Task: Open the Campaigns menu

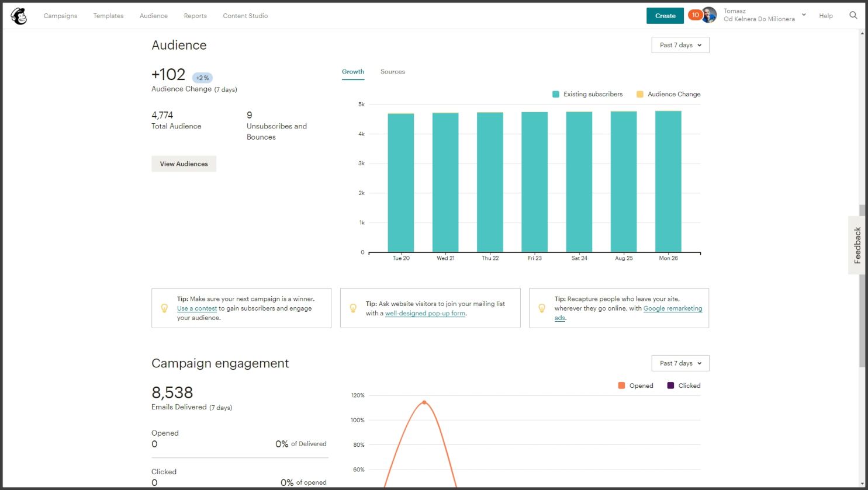Action: click(60, 16)
